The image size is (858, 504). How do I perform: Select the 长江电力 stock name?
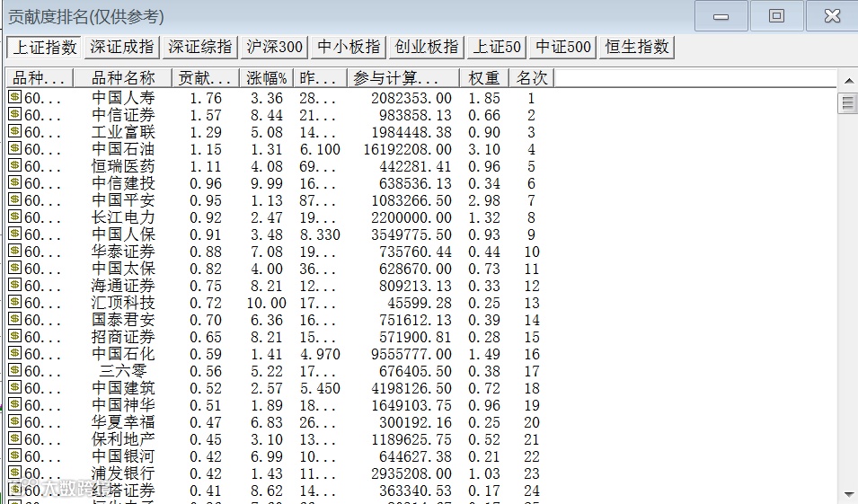click(123, 217)
